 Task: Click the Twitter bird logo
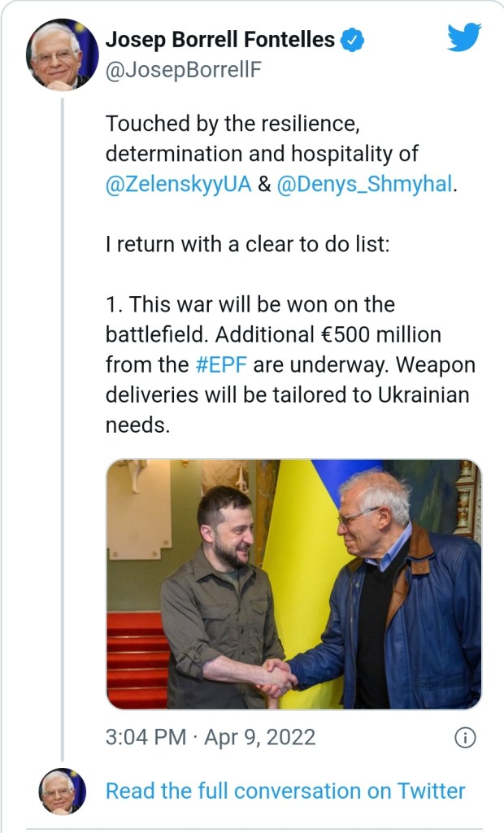[464, 37]
